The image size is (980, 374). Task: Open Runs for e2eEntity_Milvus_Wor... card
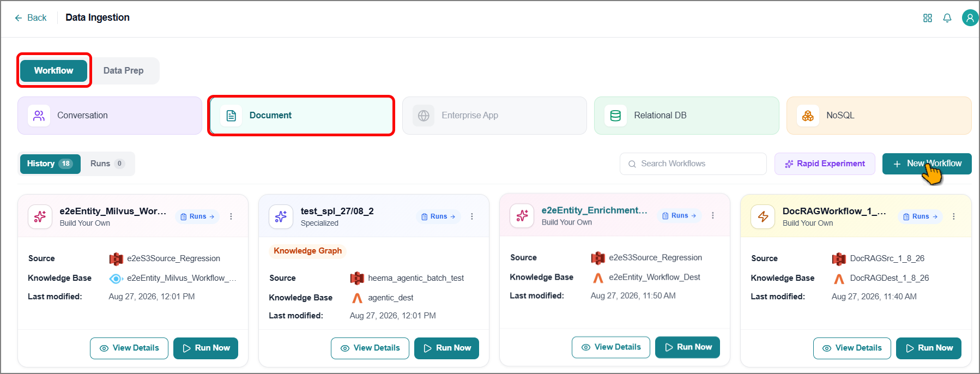point(197,216)
